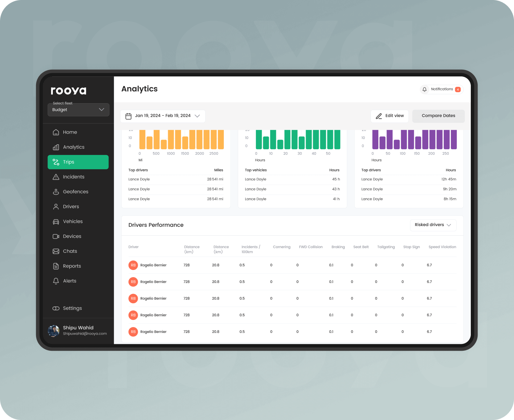Screen dimensions: 514x420
Task: Click the Reports document icon
Action: 56,266
